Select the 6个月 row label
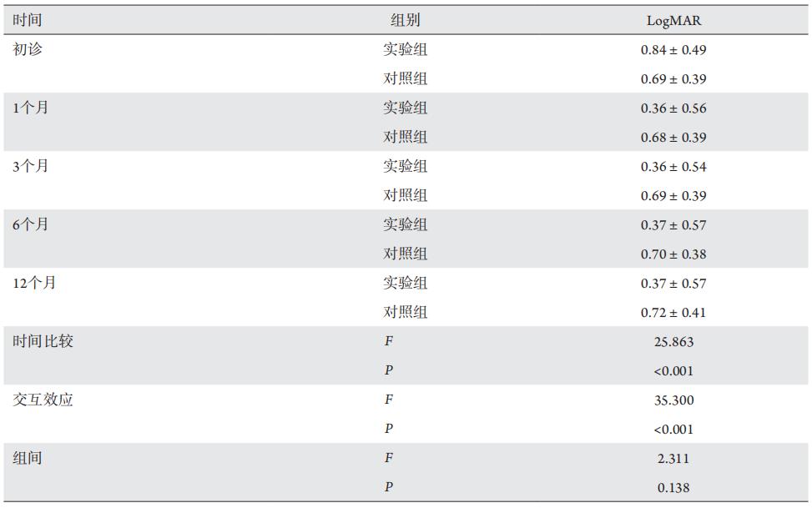The width and height of the screenshot is (812, 508). coord(31,225)
